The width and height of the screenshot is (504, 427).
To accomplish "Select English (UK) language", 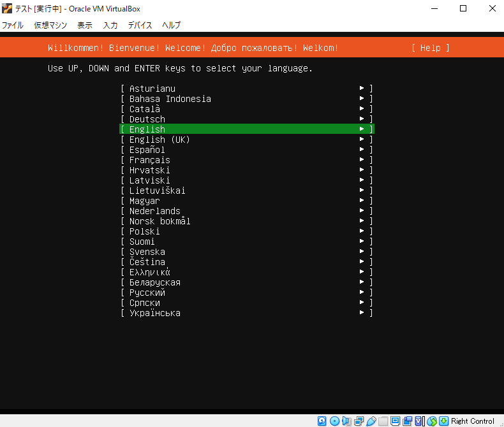I will (x=246, y=140).
